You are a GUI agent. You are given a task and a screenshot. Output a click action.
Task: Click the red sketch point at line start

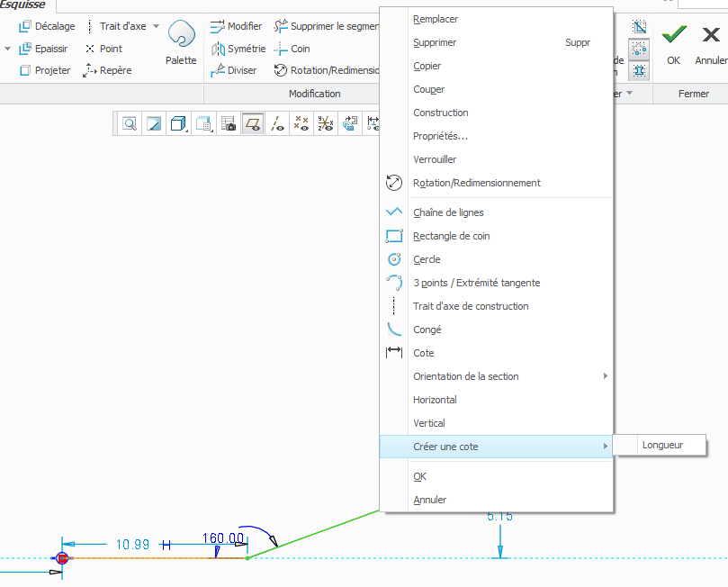[62, 558]
